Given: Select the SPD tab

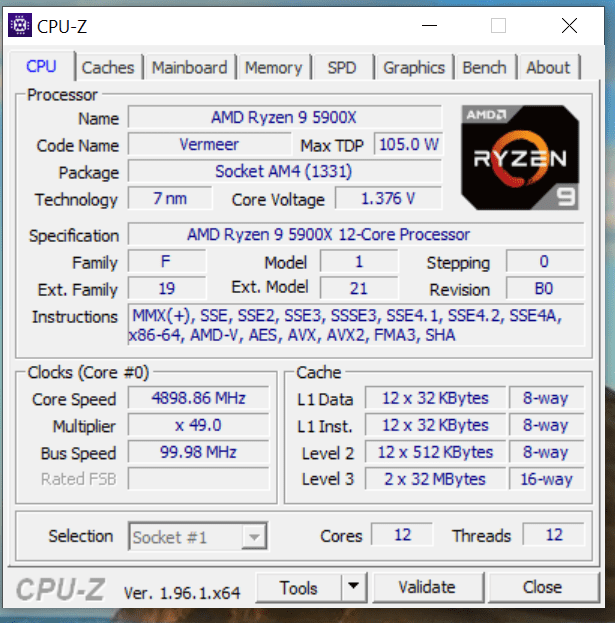Looking at the screenshot, I should pos(342,68).
